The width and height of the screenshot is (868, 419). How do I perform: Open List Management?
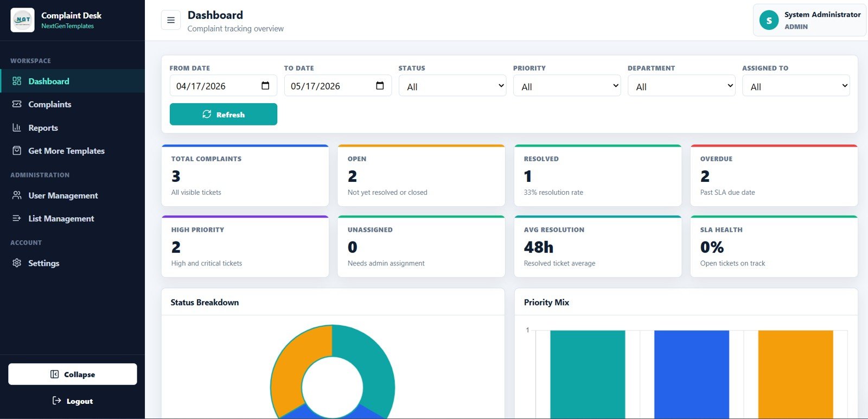(x=72, y=218)
